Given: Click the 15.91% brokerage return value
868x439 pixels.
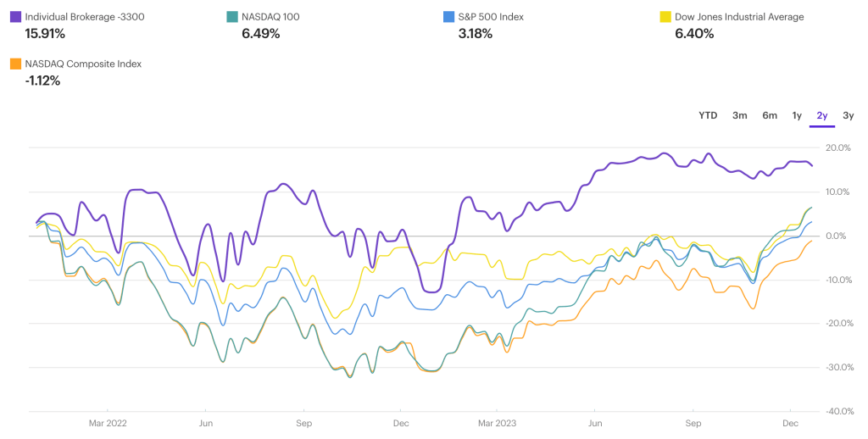Looking at the screenshot, I should coord(45,34).
